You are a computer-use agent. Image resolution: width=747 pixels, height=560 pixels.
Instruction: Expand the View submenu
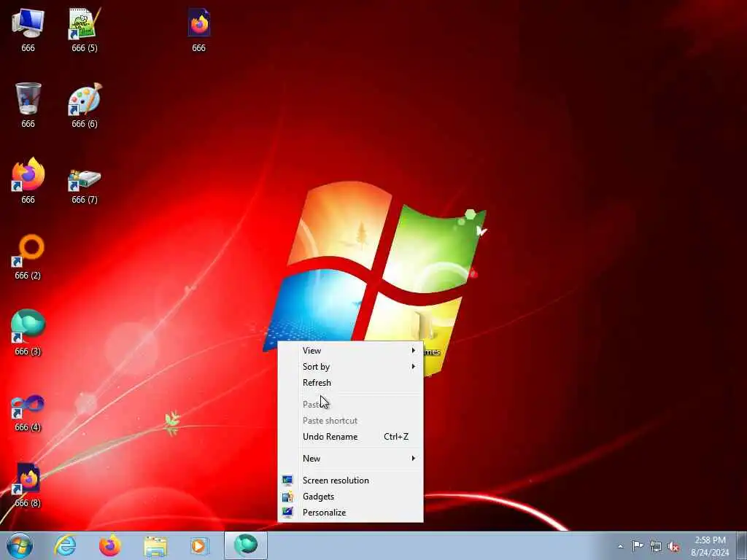tap(351, 351)
